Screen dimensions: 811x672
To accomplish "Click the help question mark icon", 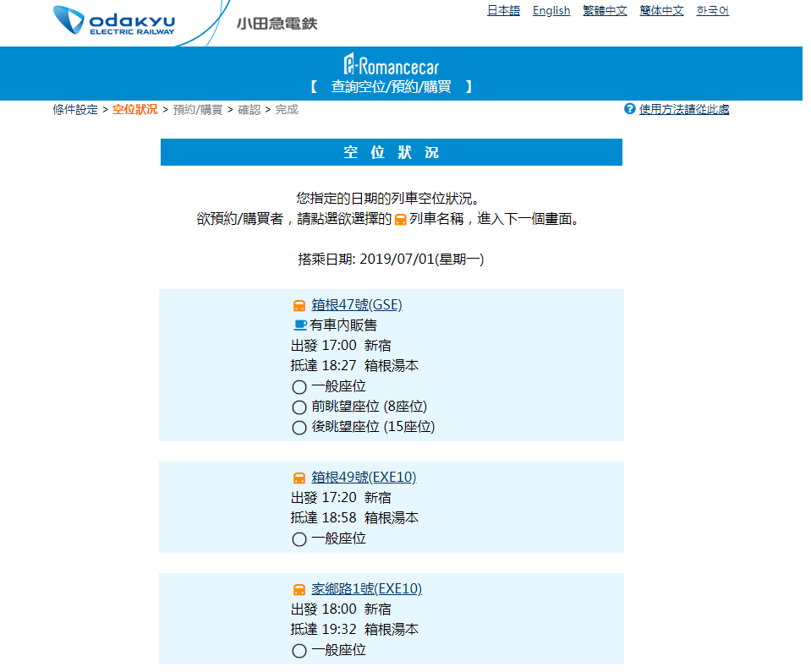I will tap(629, 109).
